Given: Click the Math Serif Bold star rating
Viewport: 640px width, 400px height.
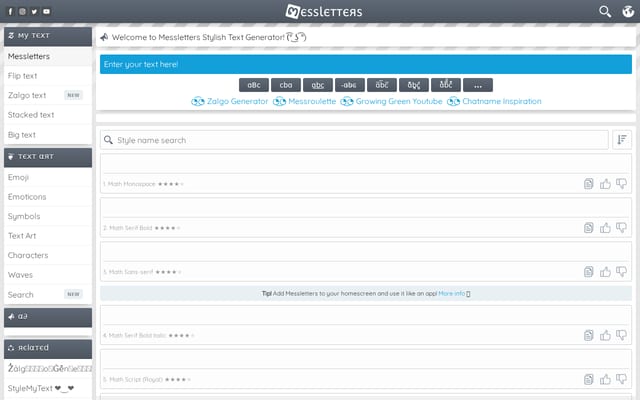Looking at the screenshot, I should point(167,228).
